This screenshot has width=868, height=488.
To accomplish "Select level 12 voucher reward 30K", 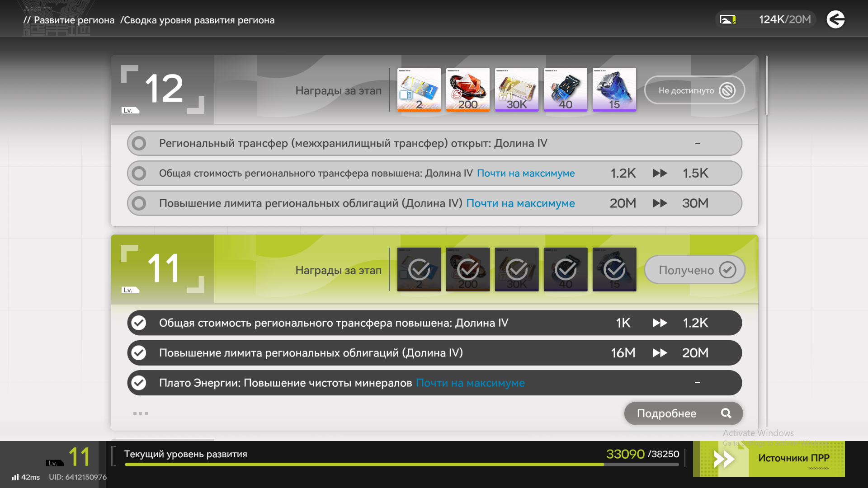I will click(x=516, y=89).
